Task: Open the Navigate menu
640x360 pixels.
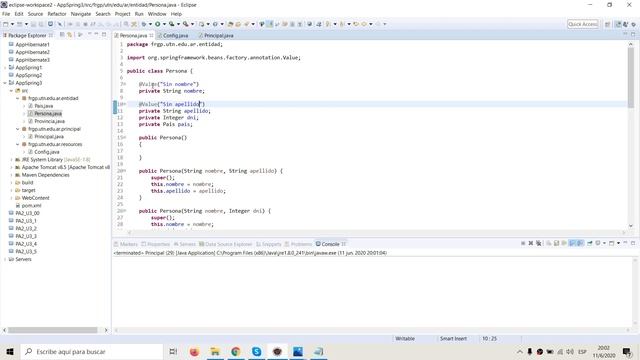Action: [x=81, y=14]
